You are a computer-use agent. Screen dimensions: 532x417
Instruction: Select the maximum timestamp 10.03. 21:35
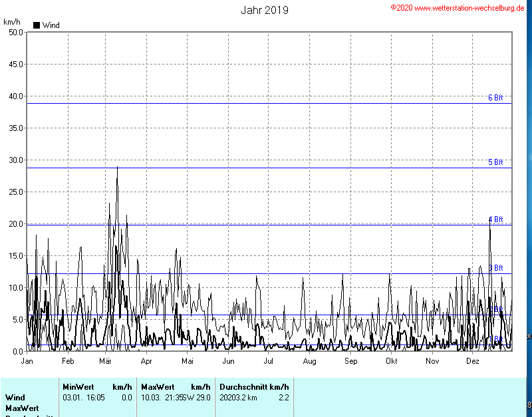(162, 398)
